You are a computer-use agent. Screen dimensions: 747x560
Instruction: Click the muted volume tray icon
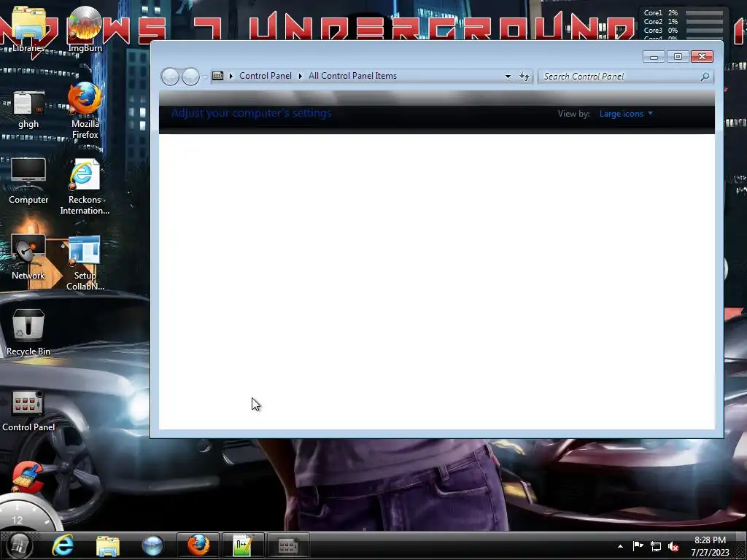pos(673,547)
